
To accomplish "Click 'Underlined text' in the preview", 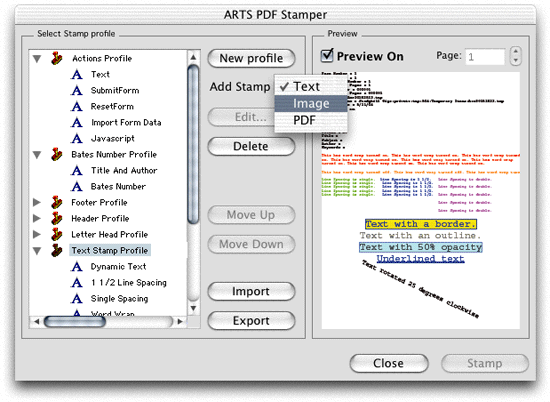I will [421, 259].
